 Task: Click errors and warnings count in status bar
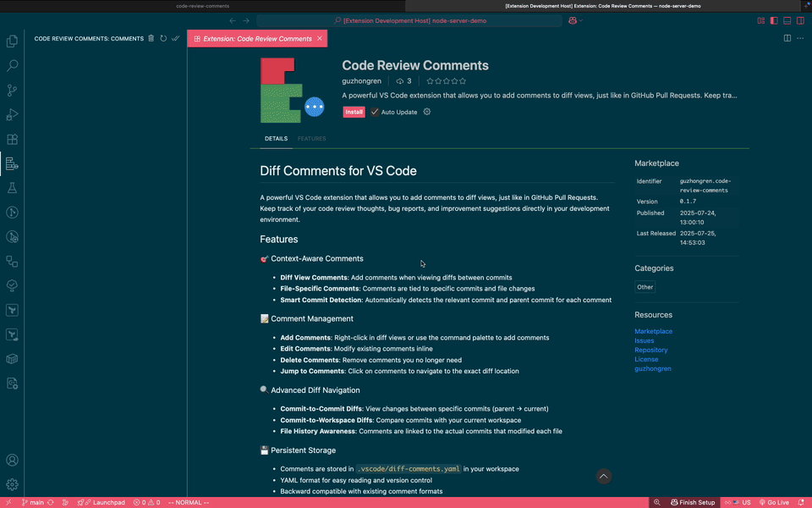point(146,502)
